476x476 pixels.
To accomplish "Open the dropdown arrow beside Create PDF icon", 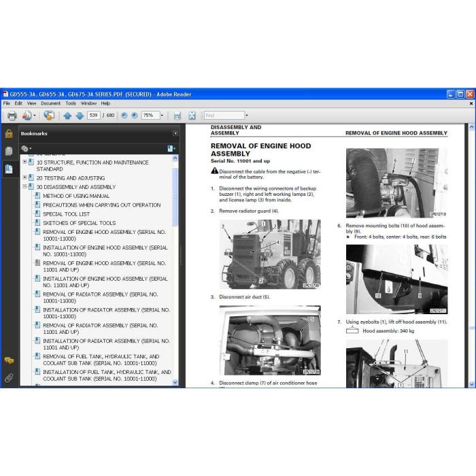I will point(35,116).
